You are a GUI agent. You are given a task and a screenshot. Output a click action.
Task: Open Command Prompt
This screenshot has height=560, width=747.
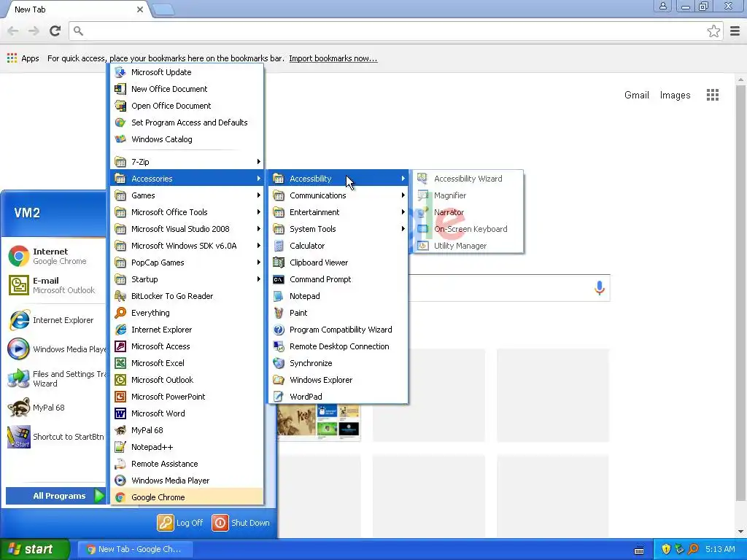[338, 279]
